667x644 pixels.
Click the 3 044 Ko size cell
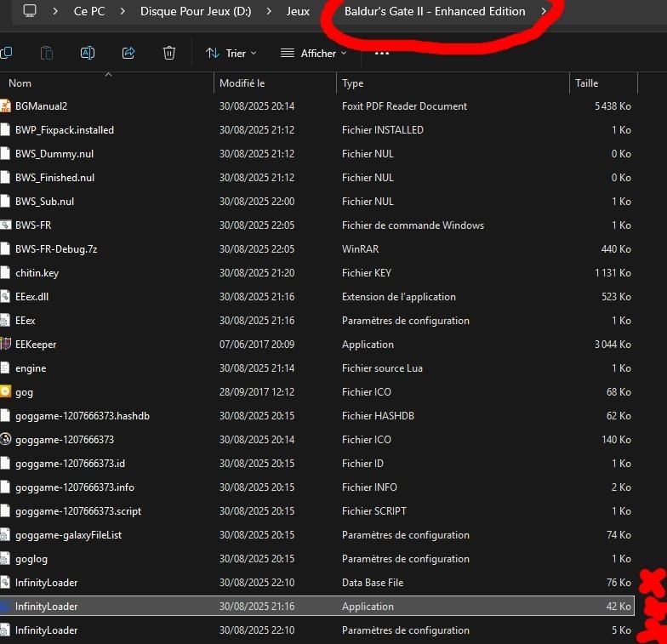click(x=613, y=344)
